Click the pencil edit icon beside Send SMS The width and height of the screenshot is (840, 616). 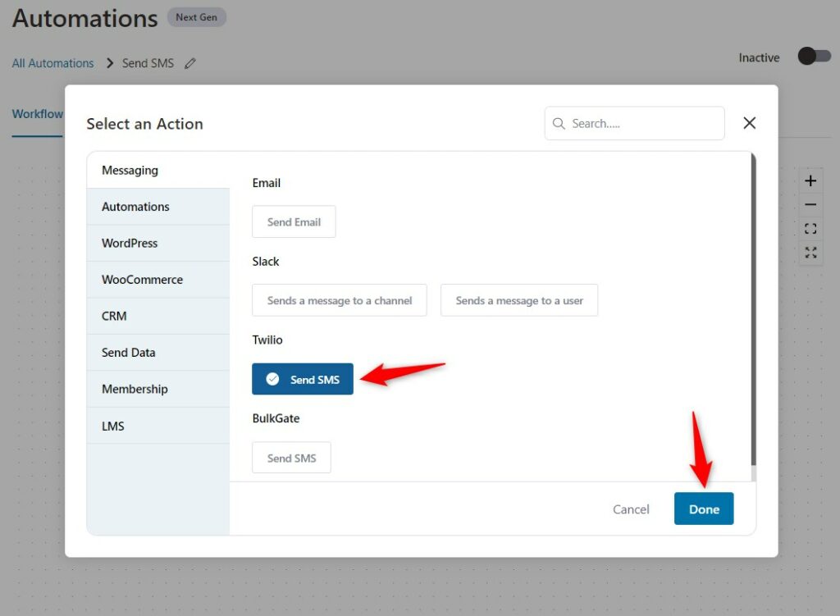coord(189,64)
